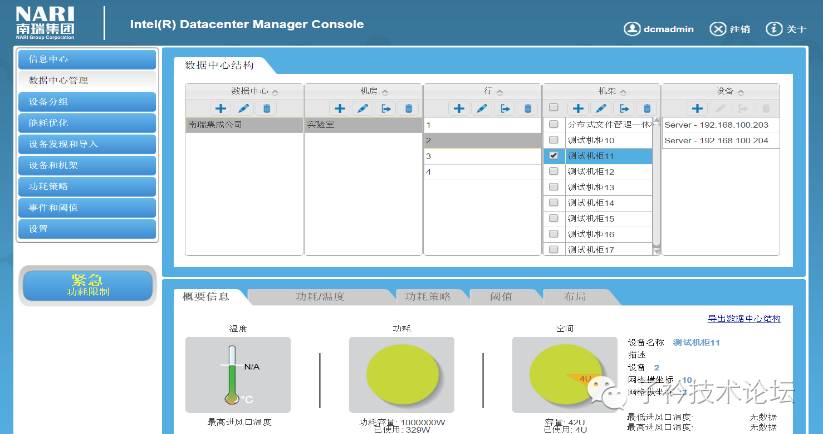Click the 紧急 功耗限制 emergency button
This screenshot has height=434, width=823.
pos(88,285)
